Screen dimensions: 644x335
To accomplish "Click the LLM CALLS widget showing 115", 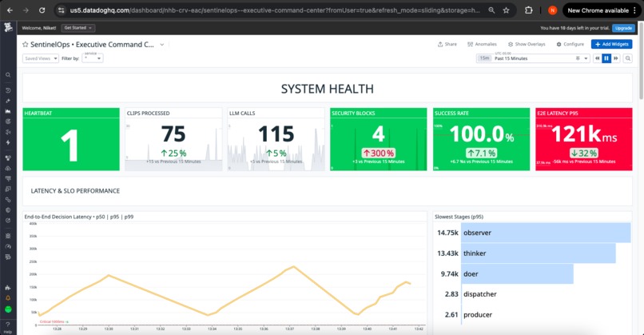I will click(x=276, y=139).
